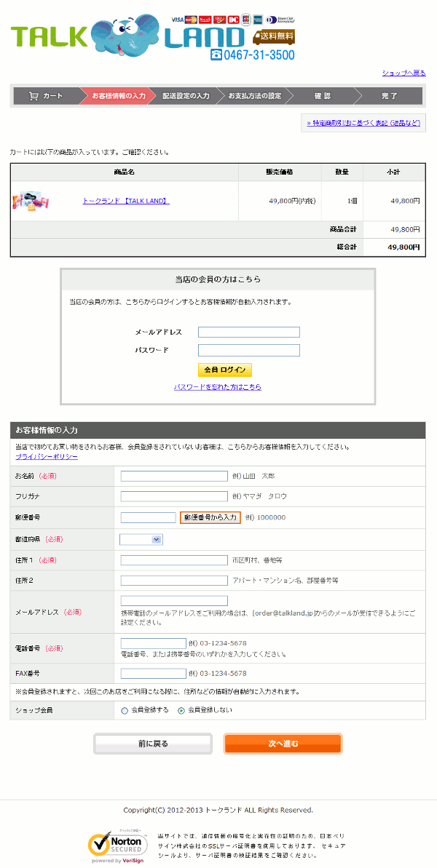Screen dimensions: 437x868
Task: Open the Norton Secured seal
Action: tap(118, 845)
